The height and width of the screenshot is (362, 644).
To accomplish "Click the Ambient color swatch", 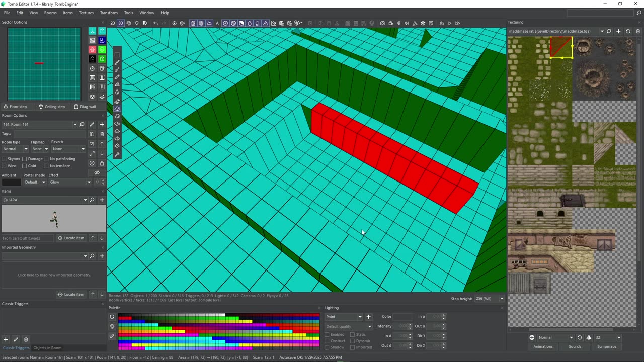I will [11, 182].
